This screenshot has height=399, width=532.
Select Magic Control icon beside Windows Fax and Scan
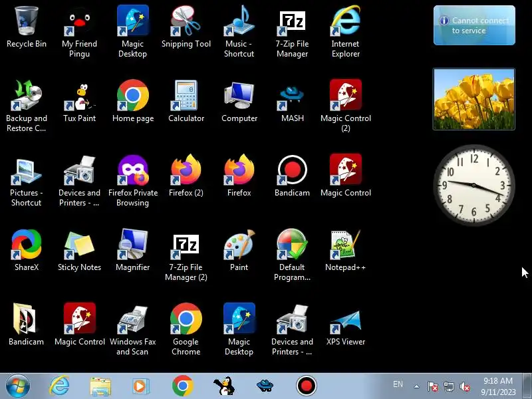tap(79, 325)
